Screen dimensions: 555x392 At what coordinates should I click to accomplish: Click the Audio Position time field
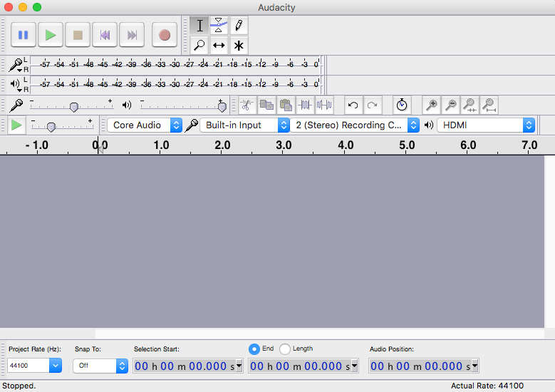click(420, 366)
